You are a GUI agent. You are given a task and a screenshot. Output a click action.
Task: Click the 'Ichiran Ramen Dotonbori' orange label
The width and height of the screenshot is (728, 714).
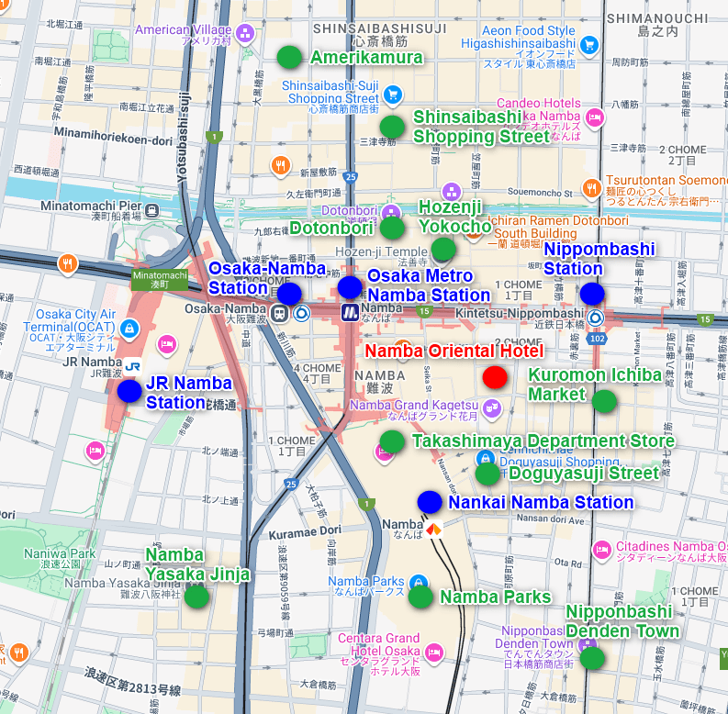click(x=559, y=220)
